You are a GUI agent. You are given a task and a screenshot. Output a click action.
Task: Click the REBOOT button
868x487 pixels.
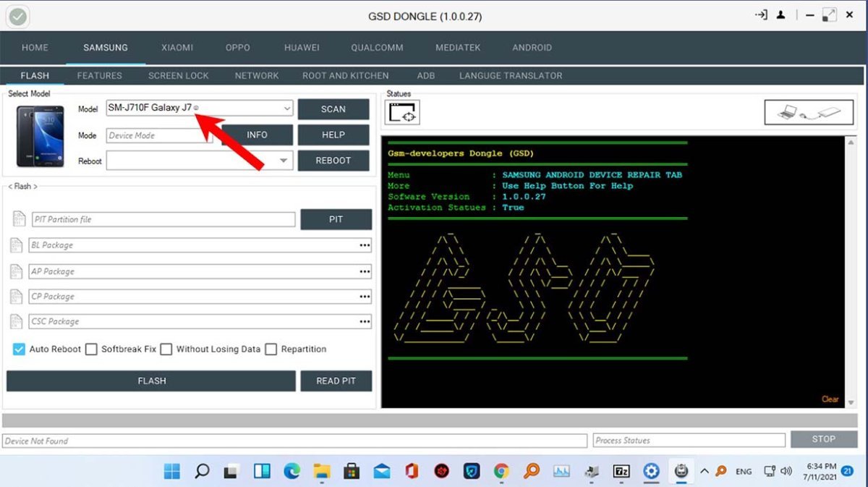pyautogui.click(x=333, y=161)
